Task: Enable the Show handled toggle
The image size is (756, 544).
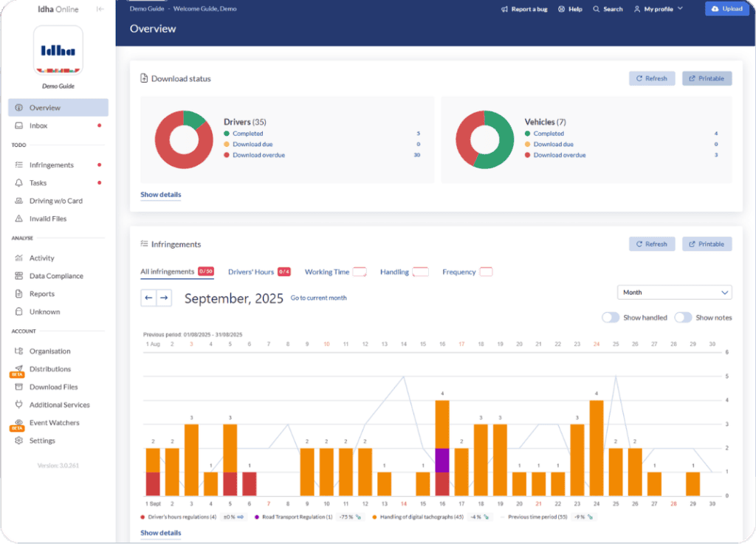Action: [x=611, y=317]
